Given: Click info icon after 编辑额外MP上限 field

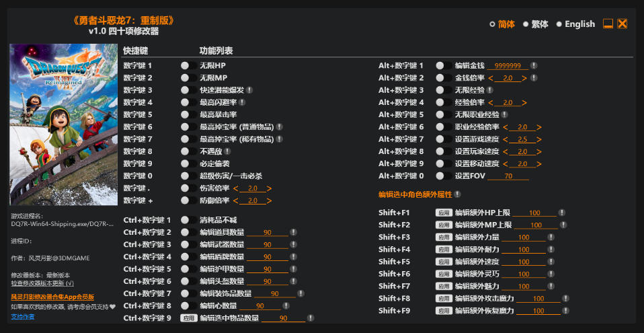Looking at the screenshot, I should coord(563,225).
